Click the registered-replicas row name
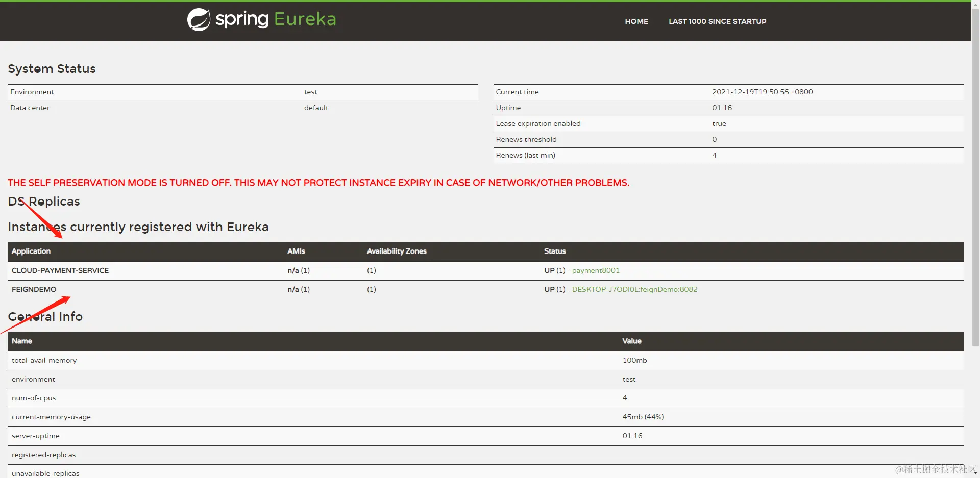 click(x=43, y=455)
